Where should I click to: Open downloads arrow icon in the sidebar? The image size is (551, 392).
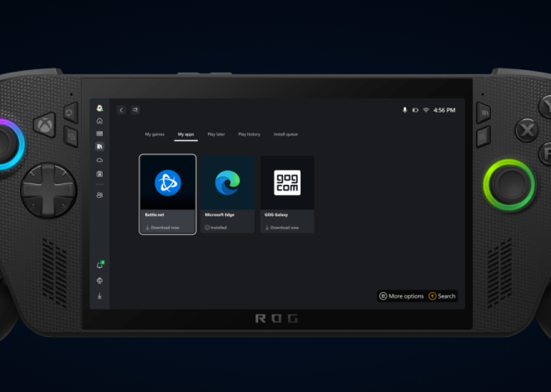[100, 296]
